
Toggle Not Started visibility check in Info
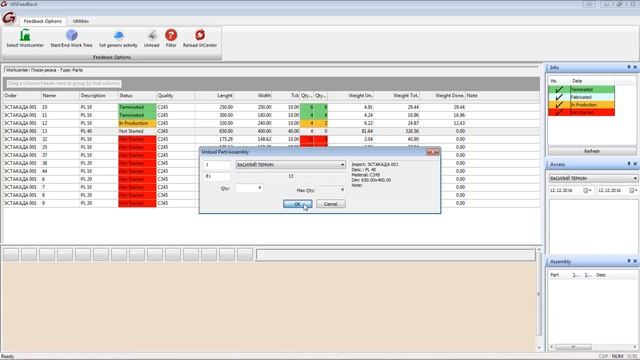pos(559,112)
